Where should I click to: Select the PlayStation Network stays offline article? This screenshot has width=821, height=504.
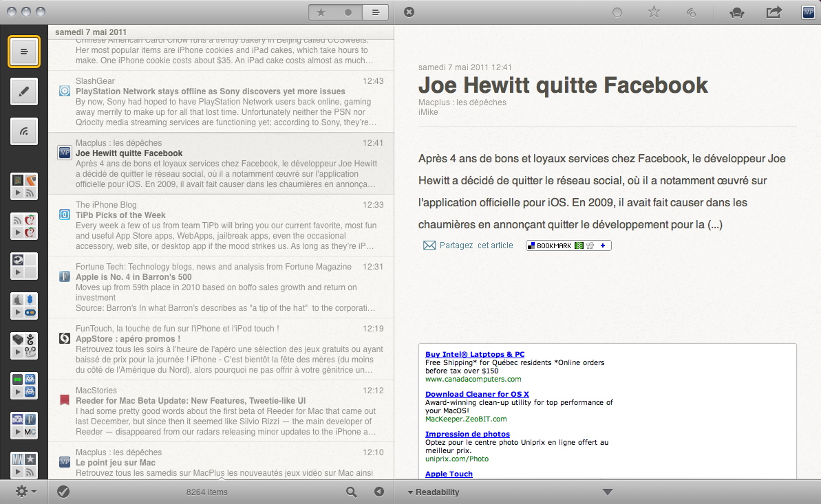pyautogui.click(x=221, y=102)
